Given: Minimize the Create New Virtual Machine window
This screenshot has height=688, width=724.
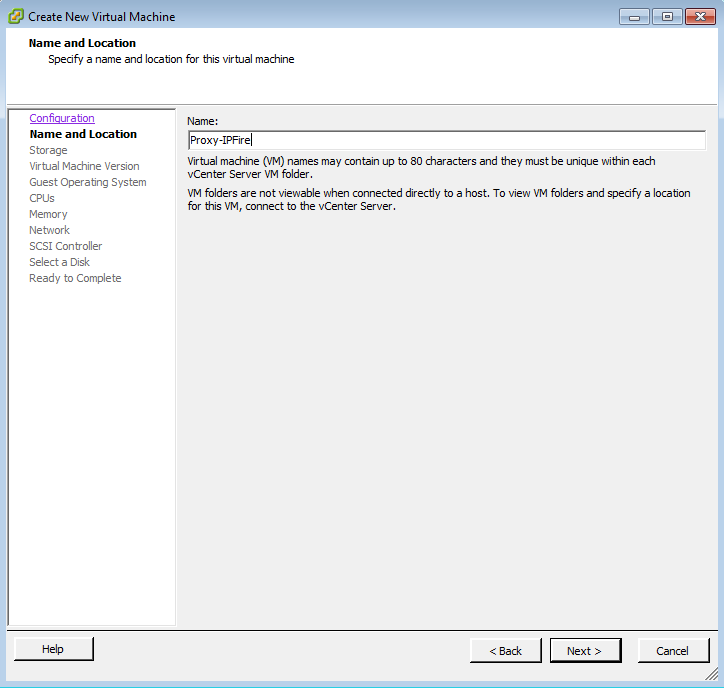Looking at the screenshot, I should (634, 17).
